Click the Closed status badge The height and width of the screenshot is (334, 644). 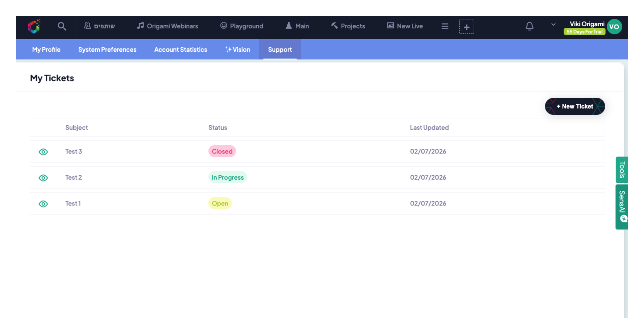[x=222, y=151]
